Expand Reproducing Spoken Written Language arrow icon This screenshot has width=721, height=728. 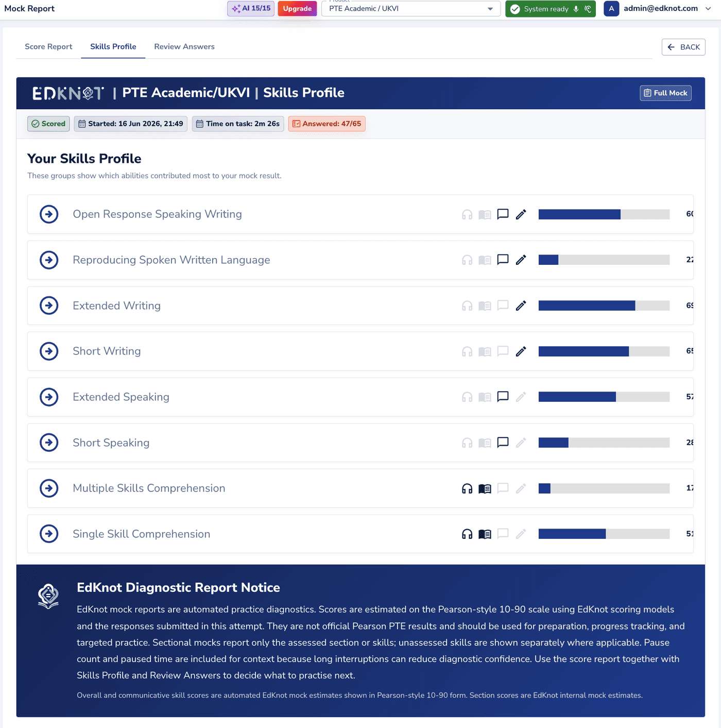pos(49,260)
